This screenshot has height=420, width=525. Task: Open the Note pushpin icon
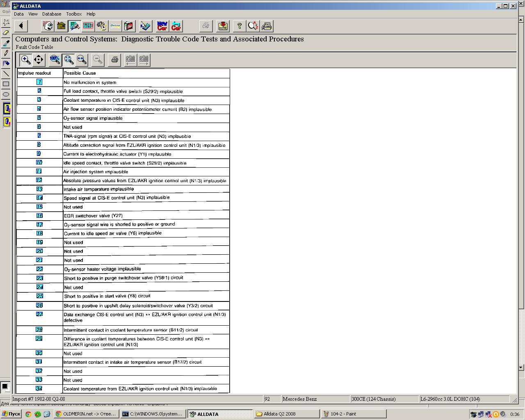pyautogui.click(x=223, y=26)
